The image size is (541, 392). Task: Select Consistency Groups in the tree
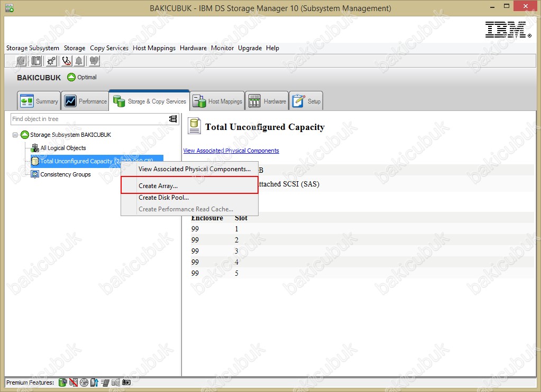pos(66,174)
